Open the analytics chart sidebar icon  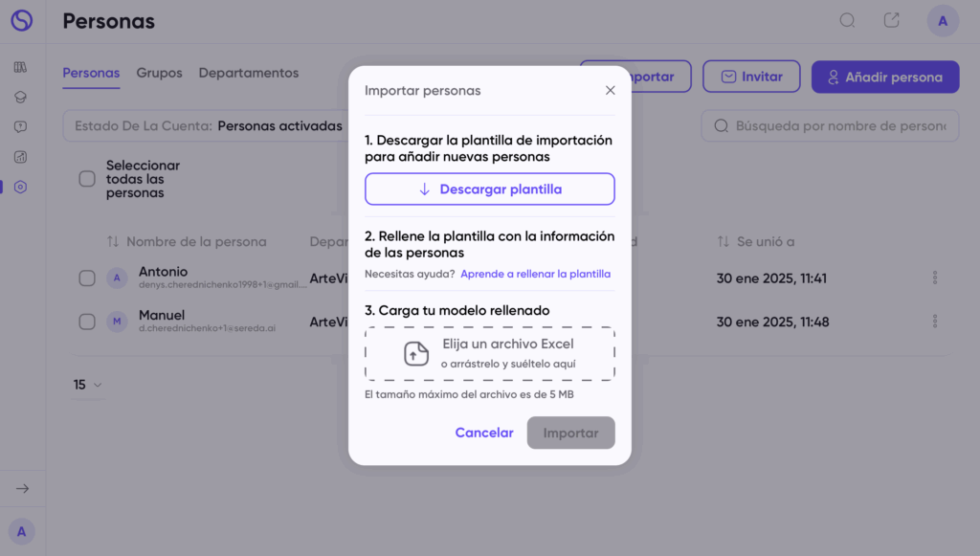[x=21, y=157]
